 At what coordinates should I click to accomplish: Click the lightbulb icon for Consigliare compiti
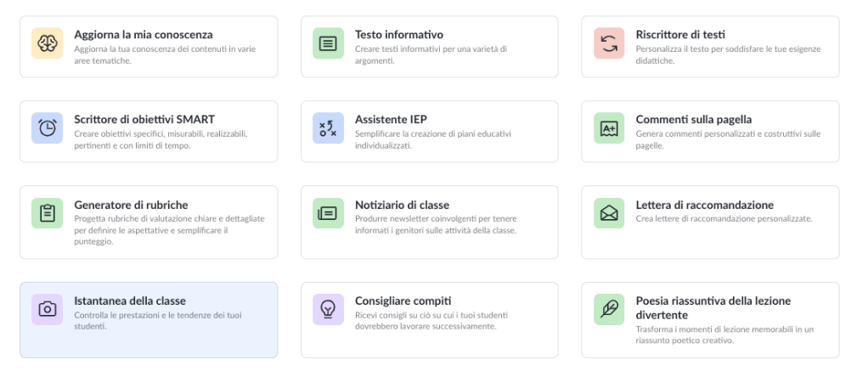(328, 309)
